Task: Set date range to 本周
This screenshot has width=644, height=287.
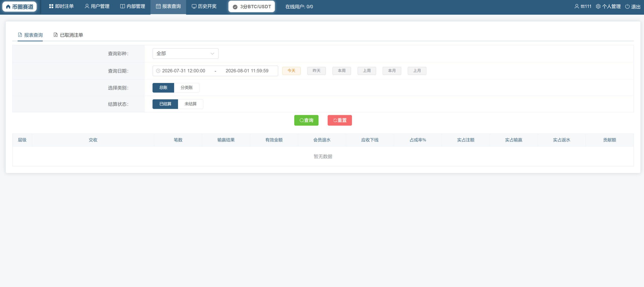Action: coord(342,71)
